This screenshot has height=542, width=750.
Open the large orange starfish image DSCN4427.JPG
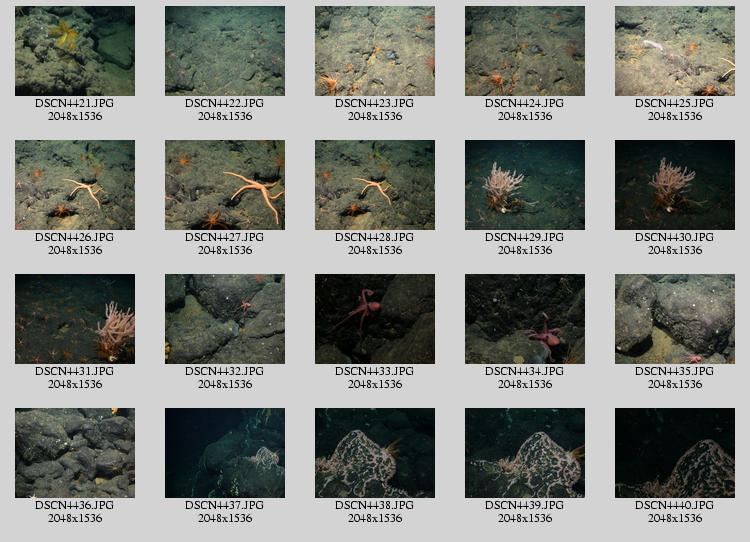click(225, 185)
